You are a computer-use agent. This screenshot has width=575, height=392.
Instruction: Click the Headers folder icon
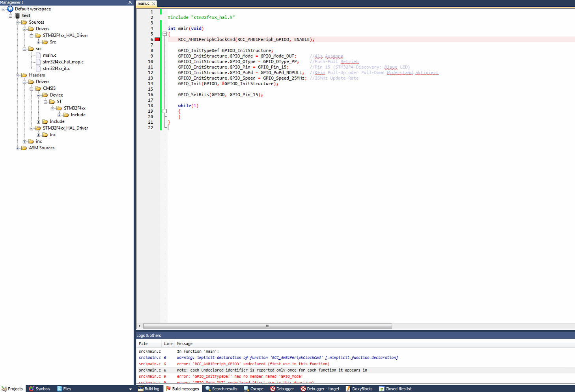[24, 75]
